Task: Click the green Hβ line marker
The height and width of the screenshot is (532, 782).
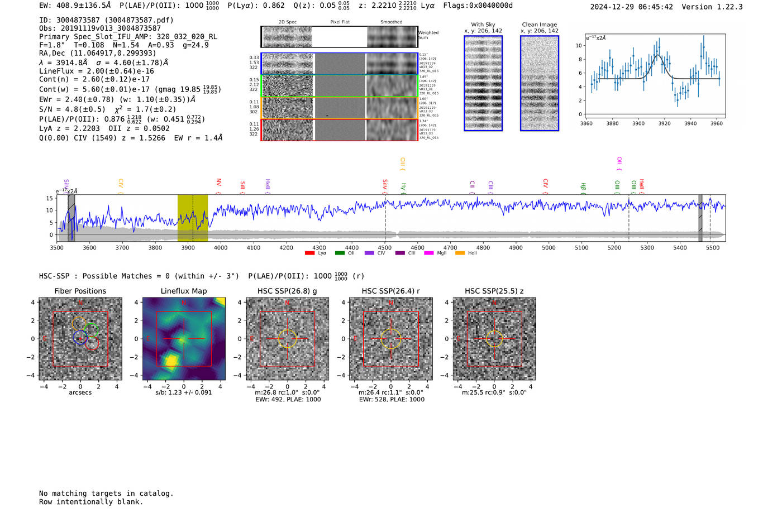Action: coord(584,188)
